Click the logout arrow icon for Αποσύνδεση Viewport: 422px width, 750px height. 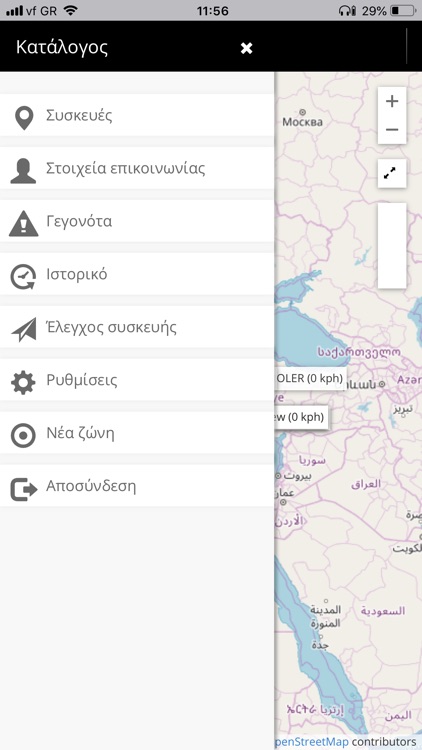tap(24, 489)
